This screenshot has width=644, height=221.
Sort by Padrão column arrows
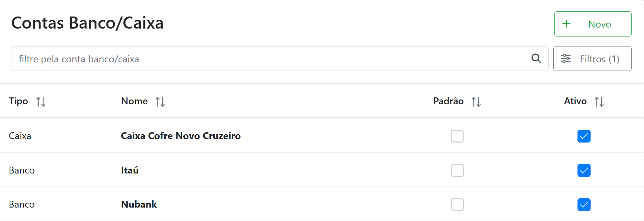click(476, 102)
